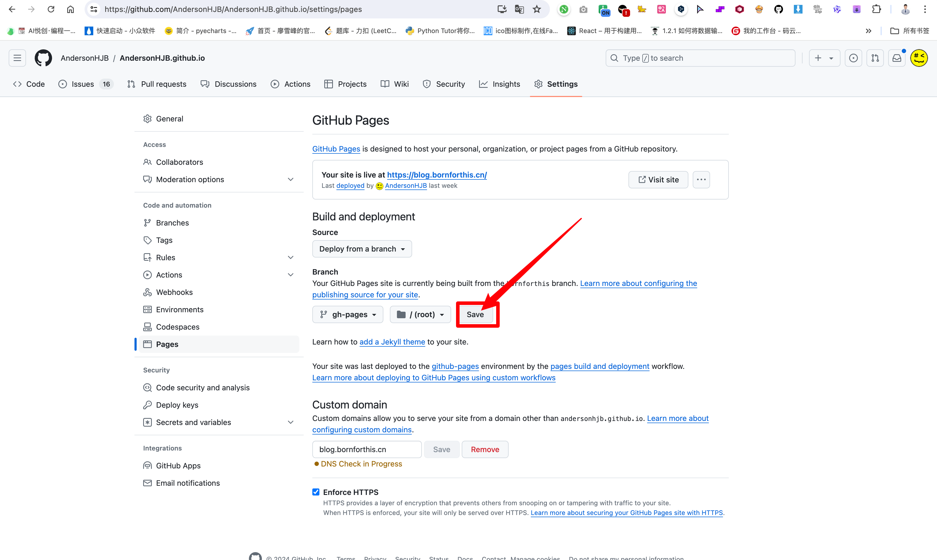Open the user avatar menu

point(919,58)
